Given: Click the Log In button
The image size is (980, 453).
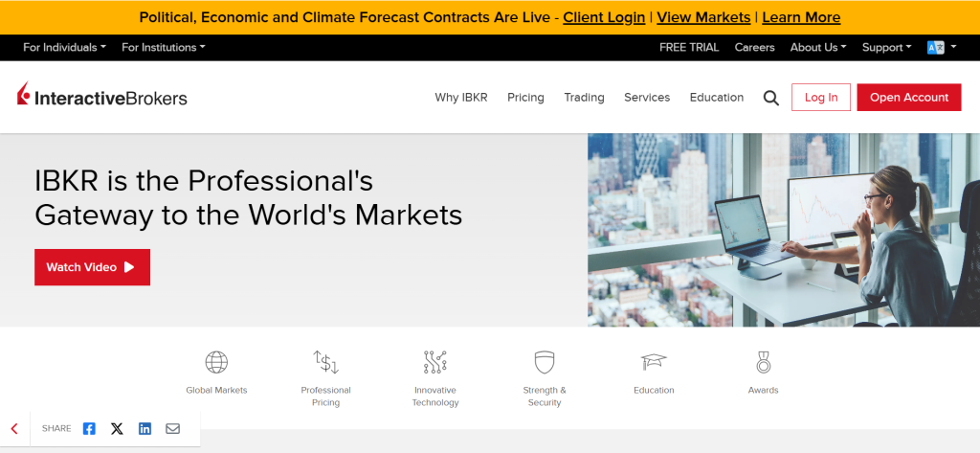Looking at the screenshot, I should [x=821, y=98].
